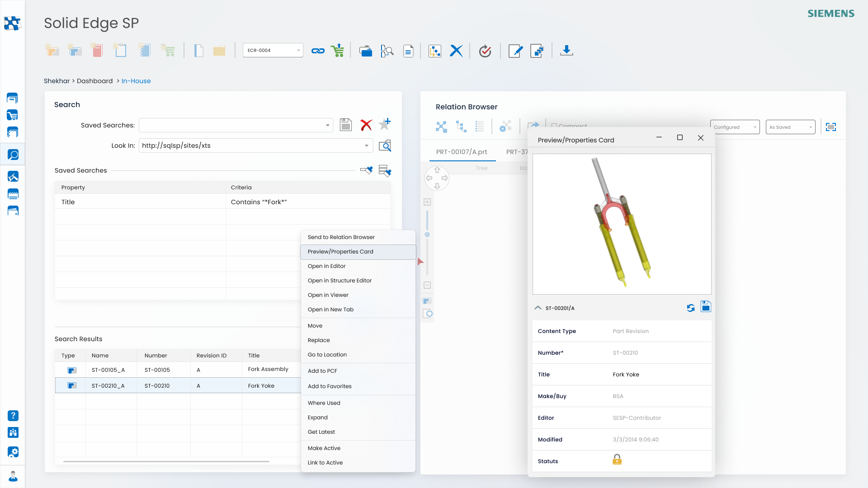Open the Look In dropdown arrow
The width and height of the screenshot is (868, 488).
coord(366,145)
